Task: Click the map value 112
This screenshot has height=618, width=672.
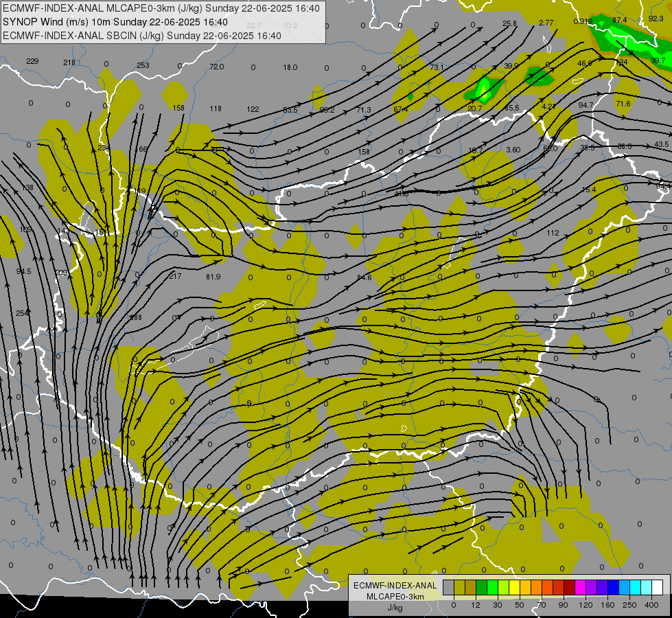Action: click(553, 233)
